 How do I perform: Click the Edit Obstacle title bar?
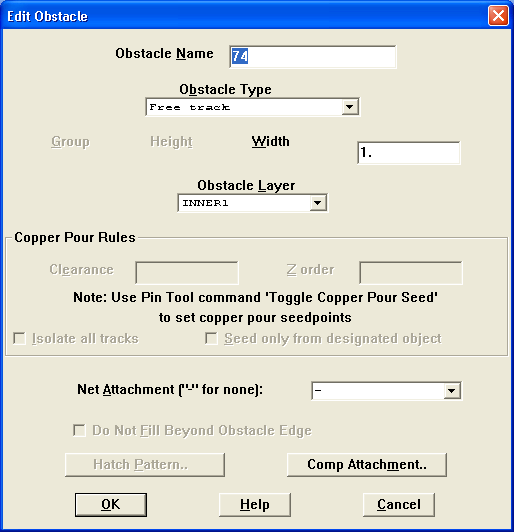pyautogui.click(x=244, y=16)
